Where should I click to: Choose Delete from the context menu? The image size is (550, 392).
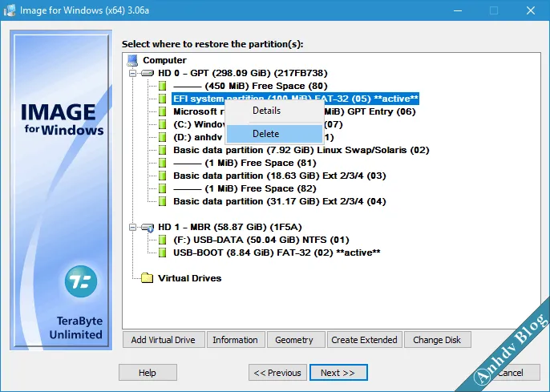click(274, 134)
